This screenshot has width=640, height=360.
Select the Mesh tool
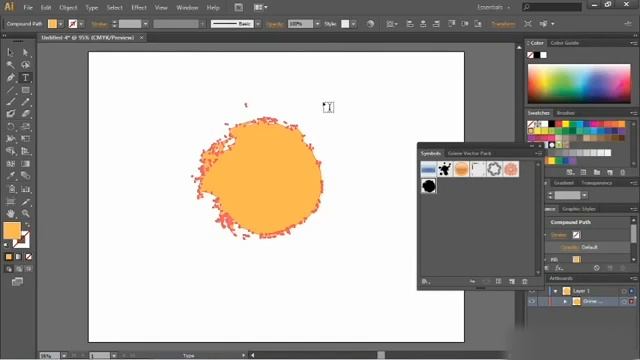pos(11,164)
